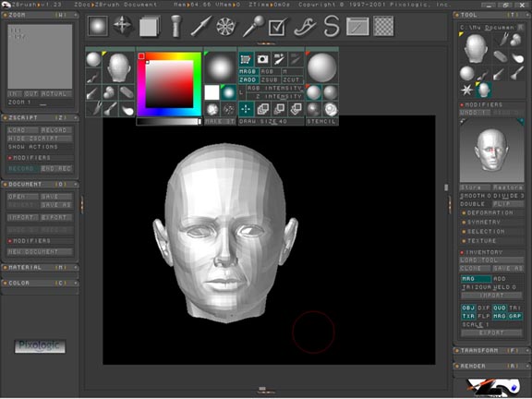
Task: Click the stacked layers icon in the top shelf
Action: click(x=150, y=26)
